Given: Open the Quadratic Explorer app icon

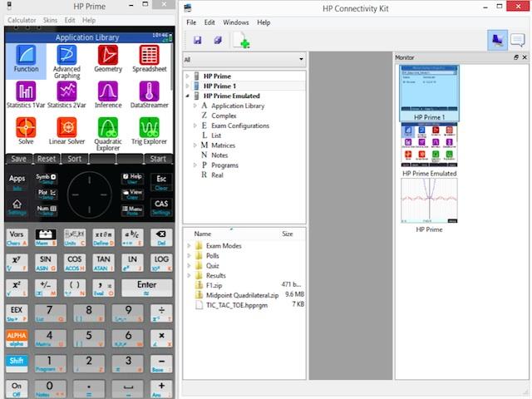Looking at the screenshot, I should tap(108, 134).
